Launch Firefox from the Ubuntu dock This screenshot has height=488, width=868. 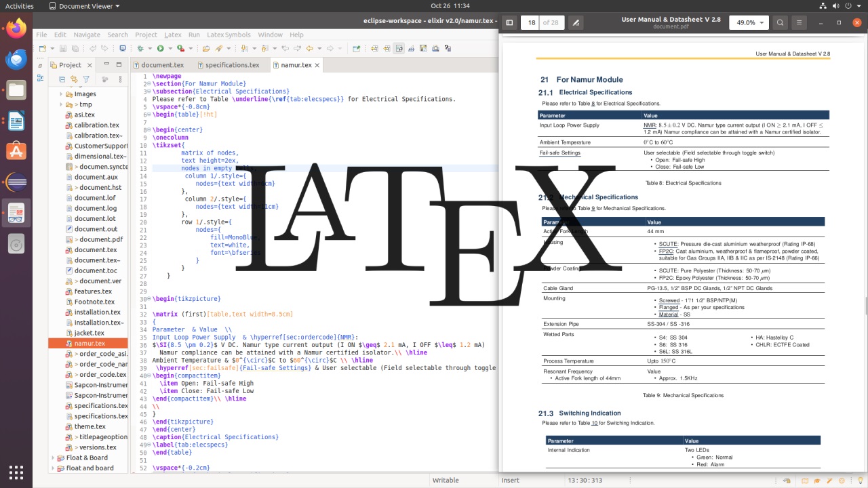pyautogui.click(x=16, y=28)
